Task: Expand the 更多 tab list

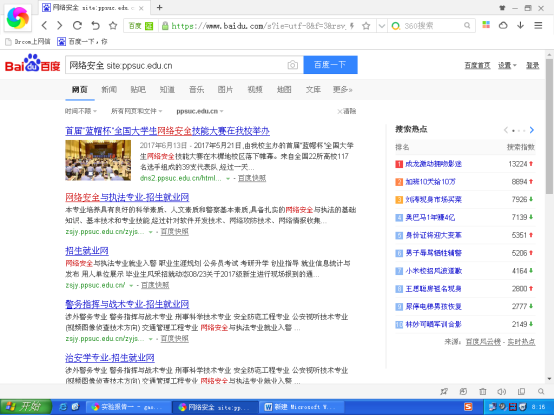Action: point(342,89)
